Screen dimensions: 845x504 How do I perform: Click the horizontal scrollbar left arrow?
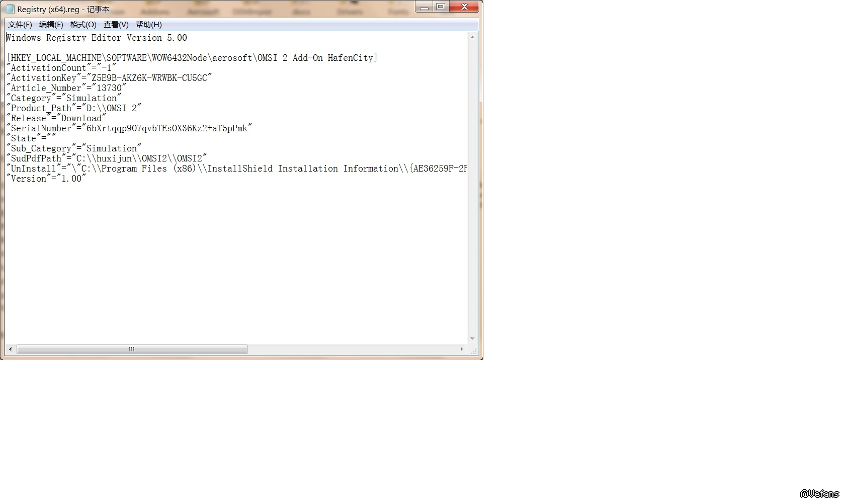coord(10,349)
